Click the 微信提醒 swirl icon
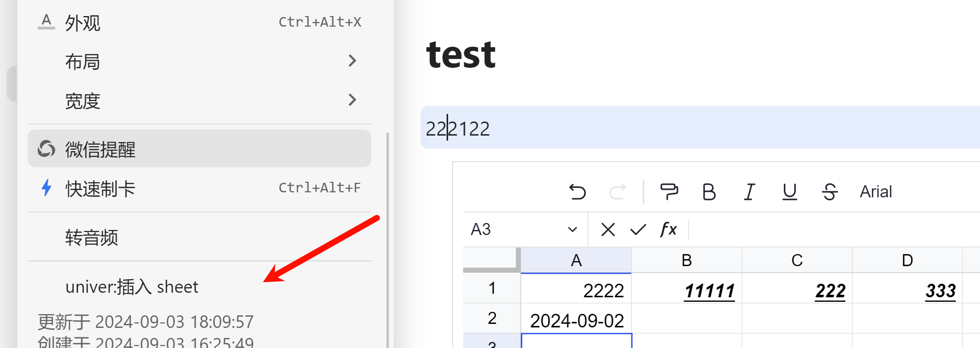Image resolution: width=980 pixels, height=348 pixels. 46,149
